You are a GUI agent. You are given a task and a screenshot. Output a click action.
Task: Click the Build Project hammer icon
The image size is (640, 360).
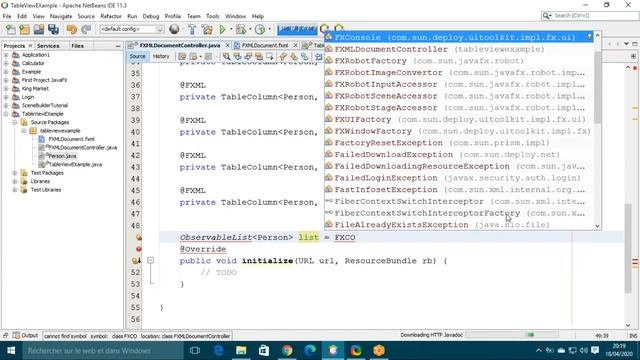pos(192,29)
